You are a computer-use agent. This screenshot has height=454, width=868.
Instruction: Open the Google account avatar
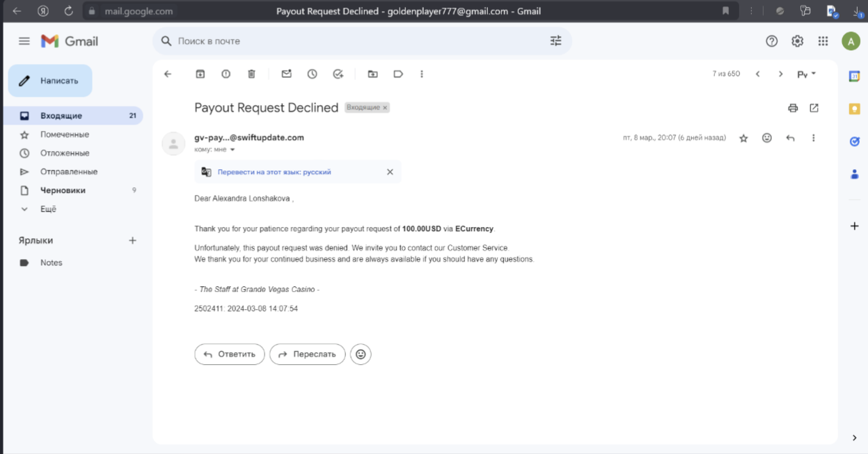[x=851, y=41]
